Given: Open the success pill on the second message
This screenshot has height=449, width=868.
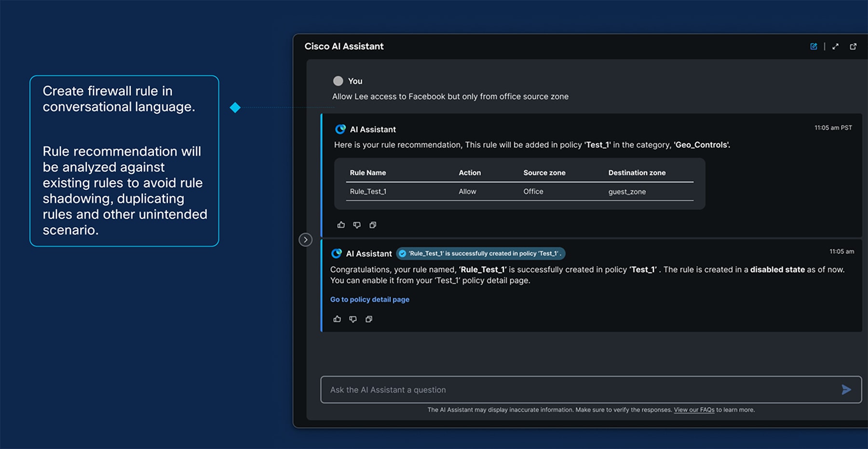Looking at the screenshot, I should 481,253.
